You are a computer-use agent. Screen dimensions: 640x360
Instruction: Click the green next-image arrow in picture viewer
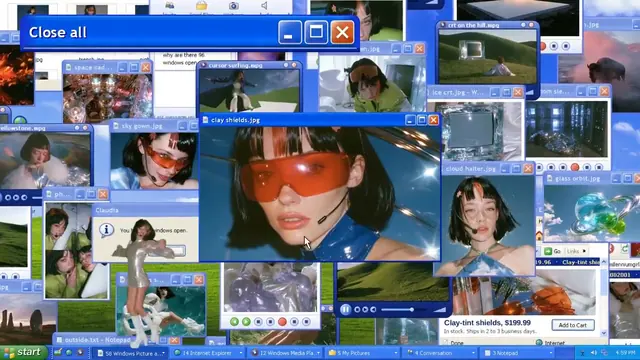pyautogui.click(x=246, y=322)
